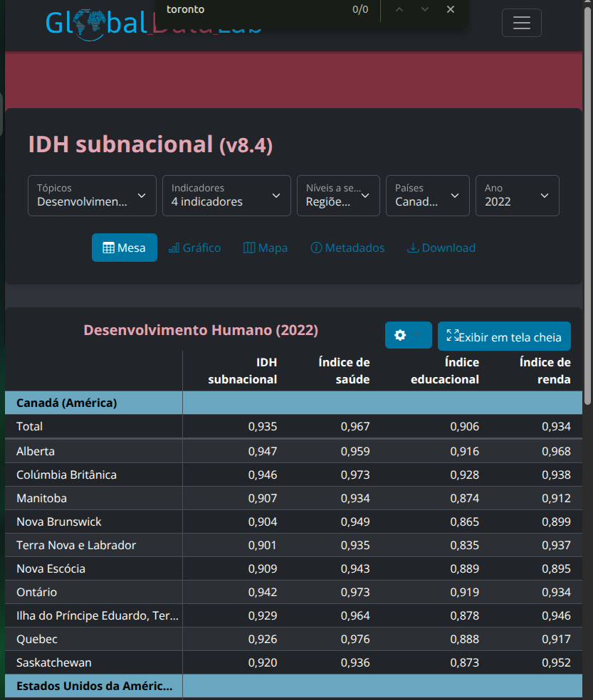Expand the Tópicos dropdown
593x700 pixels.
(x=92, y=196)
